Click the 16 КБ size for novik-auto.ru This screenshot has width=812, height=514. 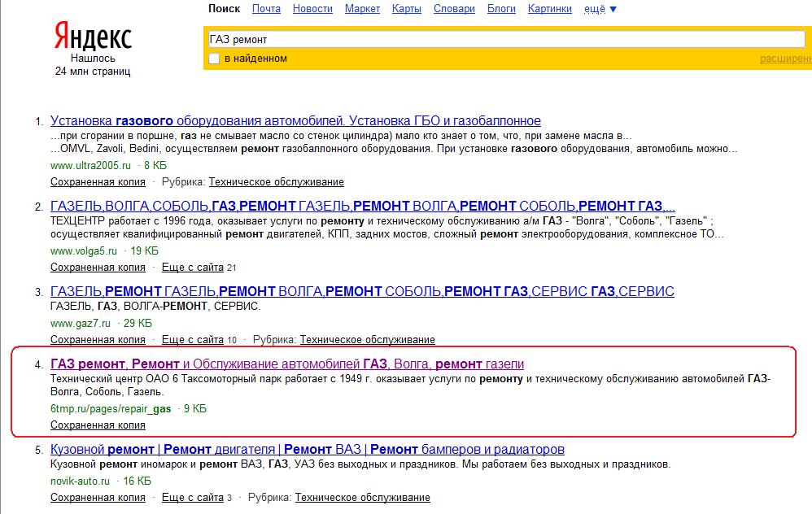[138, 481]
